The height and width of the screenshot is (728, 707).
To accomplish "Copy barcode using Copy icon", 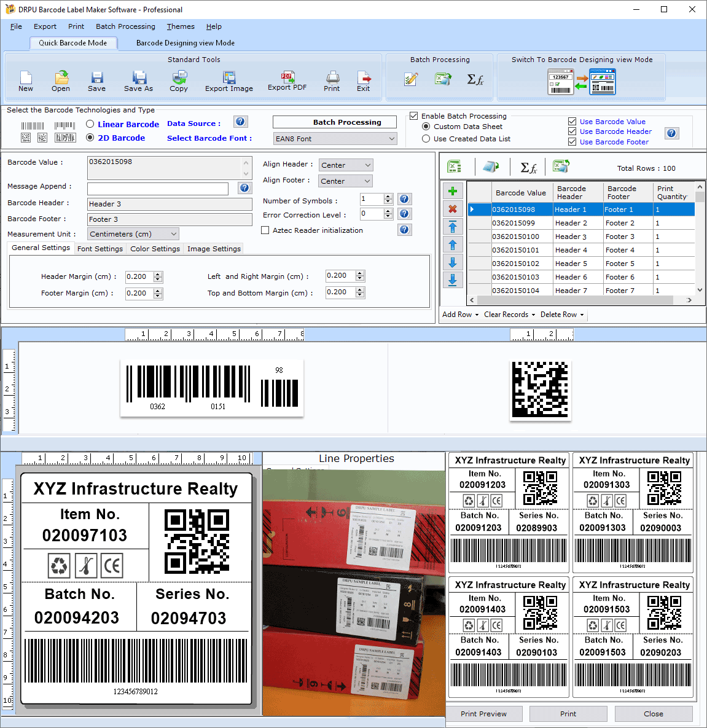I will [x=179, y=80].
